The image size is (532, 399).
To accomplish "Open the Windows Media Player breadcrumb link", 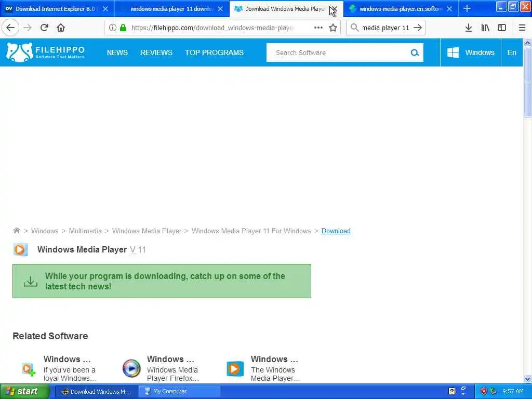I will point(147,231).
